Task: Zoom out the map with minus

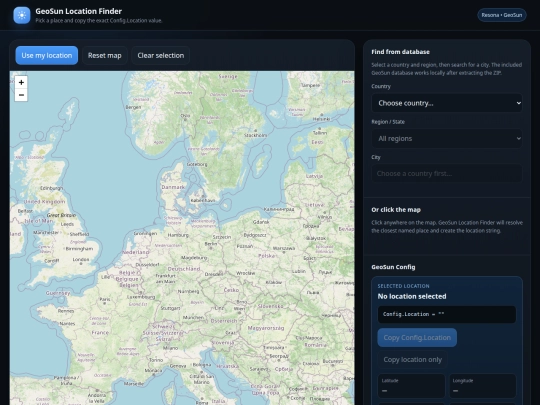Action: tap(21, 95)
